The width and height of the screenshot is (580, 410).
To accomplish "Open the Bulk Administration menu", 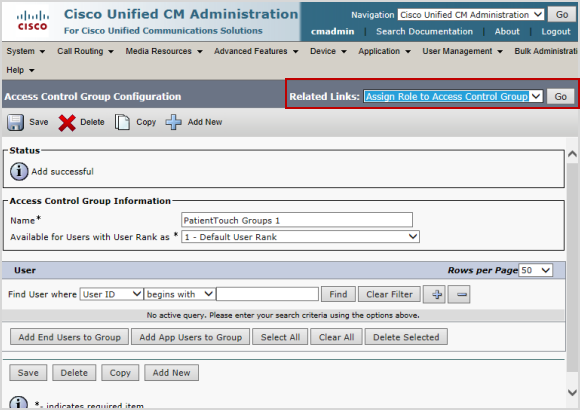I will point(546,51).
